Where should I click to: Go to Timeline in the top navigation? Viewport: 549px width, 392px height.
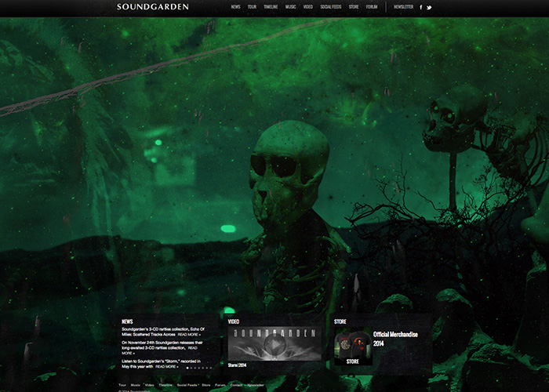tap(271, 6)
